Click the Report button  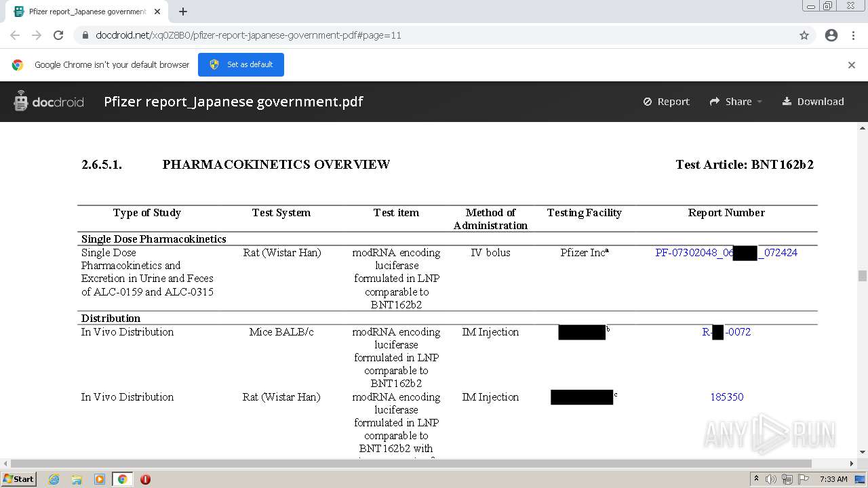(667, 102)
